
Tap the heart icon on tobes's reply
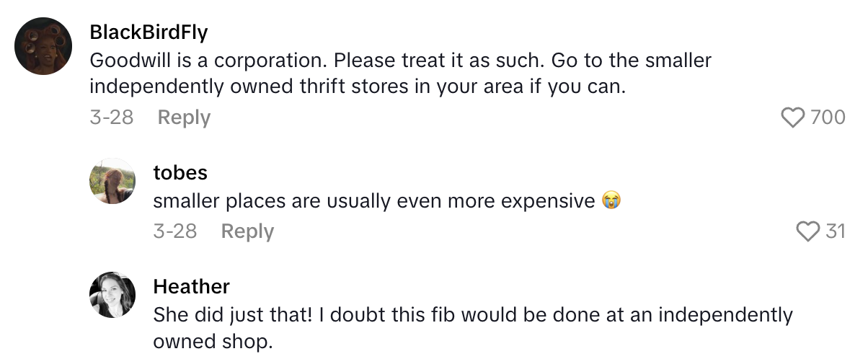pos(807,231)
